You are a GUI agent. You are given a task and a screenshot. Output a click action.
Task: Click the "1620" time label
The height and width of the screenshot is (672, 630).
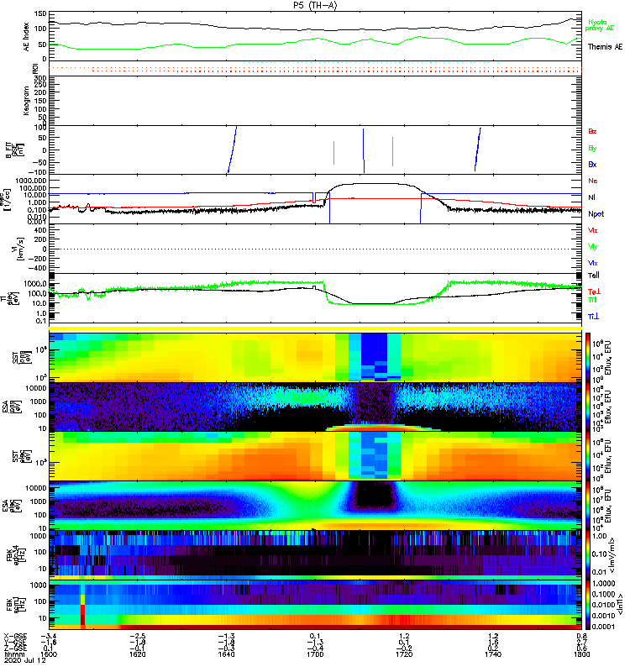pyautogui.click(x=138, y=654)
